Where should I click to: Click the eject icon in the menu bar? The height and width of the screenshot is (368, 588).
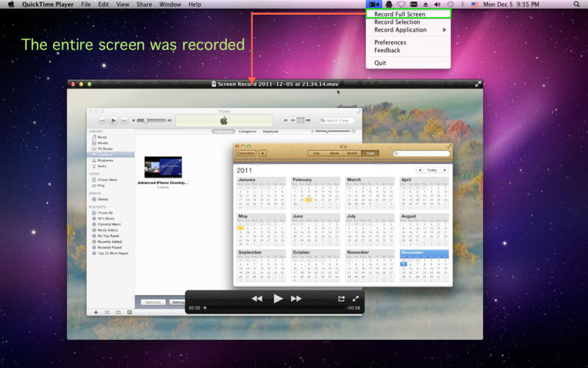pos(426,4)
